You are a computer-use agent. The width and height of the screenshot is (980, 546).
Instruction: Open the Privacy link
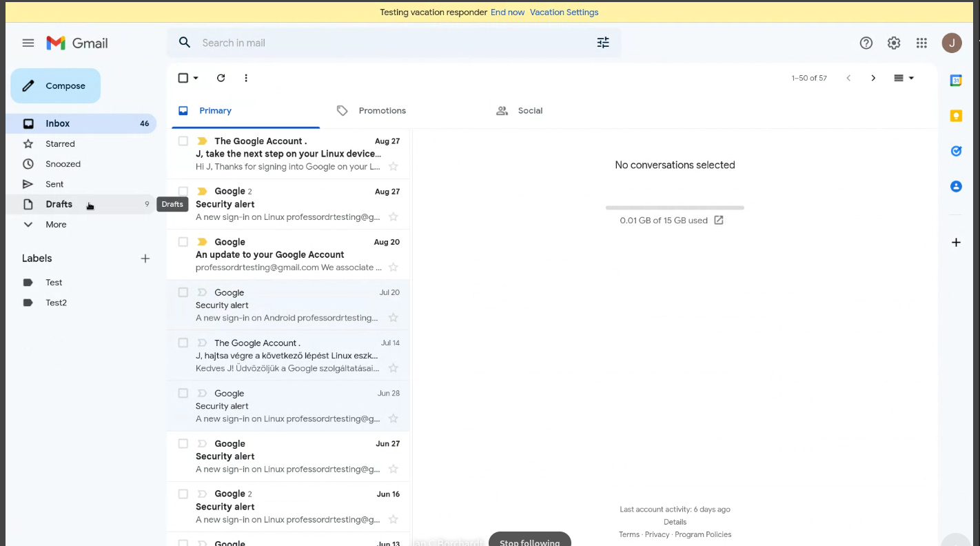[657, 534]
